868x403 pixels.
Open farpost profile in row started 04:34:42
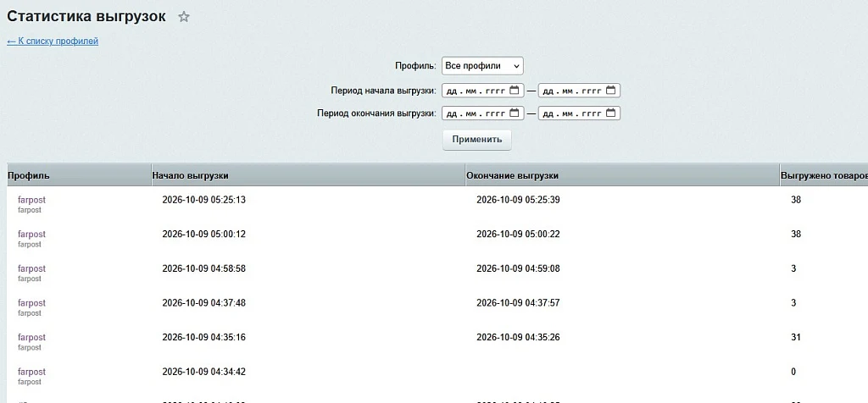[x=31, y=372]
